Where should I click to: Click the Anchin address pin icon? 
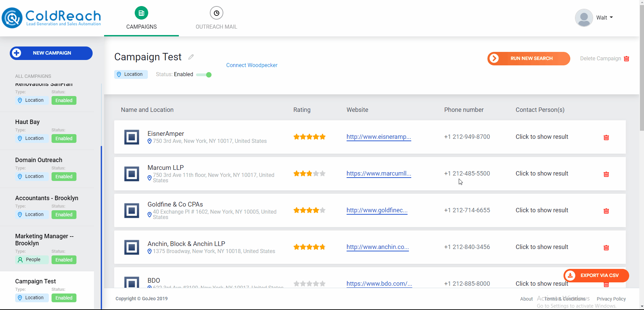[150, 251]
